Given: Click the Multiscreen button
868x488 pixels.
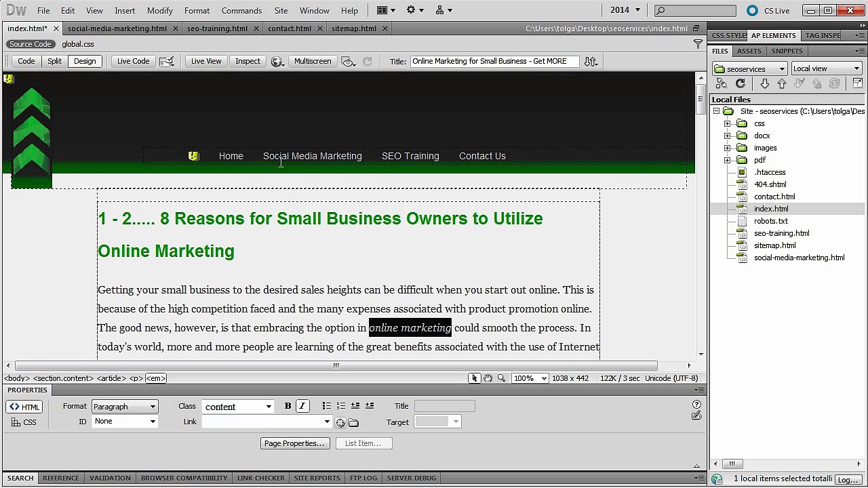Looking at the screenshot, I should pyautogui.click(x=313, y=61).
